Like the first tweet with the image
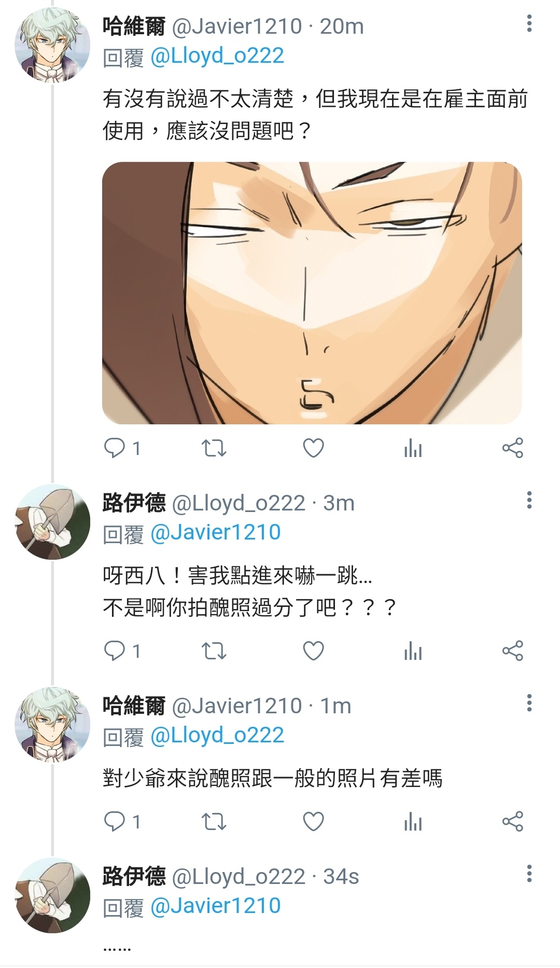 point(313,448)
